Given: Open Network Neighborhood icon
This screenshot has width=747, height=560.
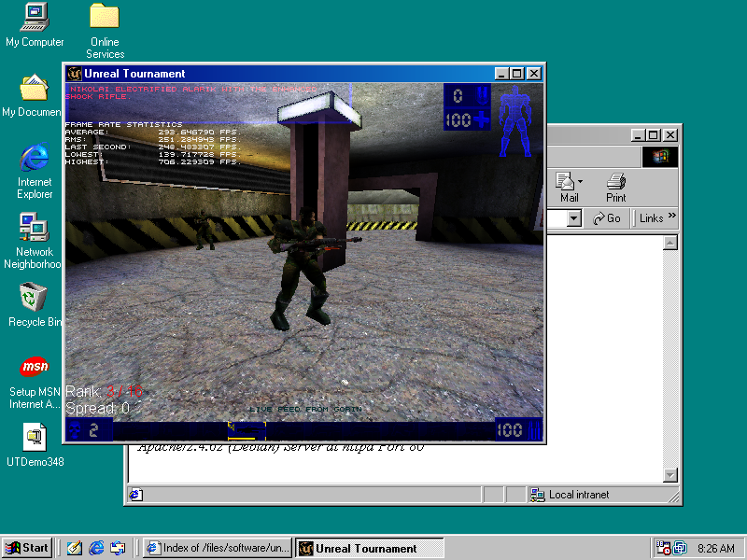Looking at the screenshot, I should click(x=33, y=241).
